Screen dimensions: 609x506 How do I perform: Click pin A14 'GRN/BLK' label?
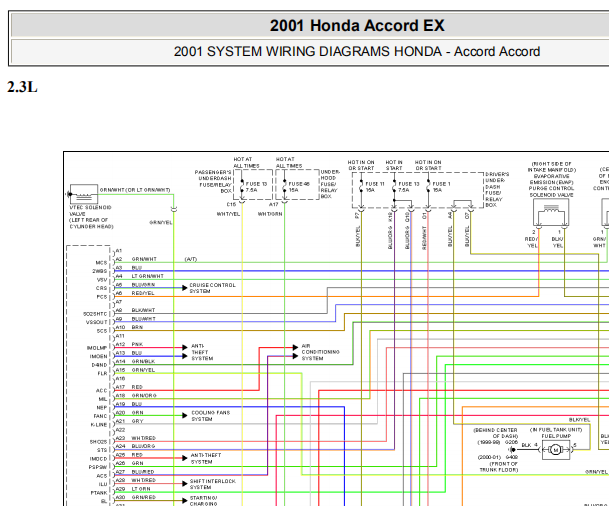tap(143, 361)
